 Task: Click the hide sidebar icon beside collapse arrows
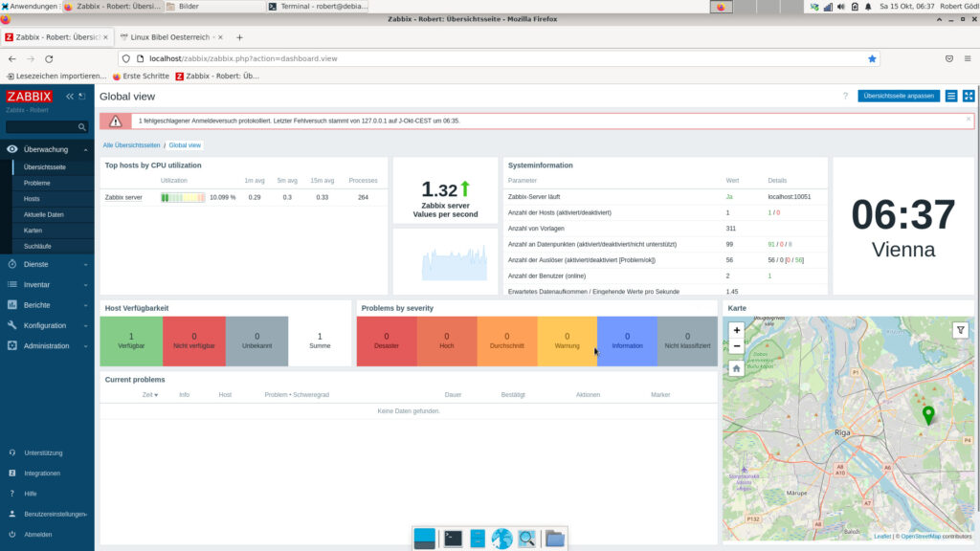pyautogui.click(x=82, y=97)
